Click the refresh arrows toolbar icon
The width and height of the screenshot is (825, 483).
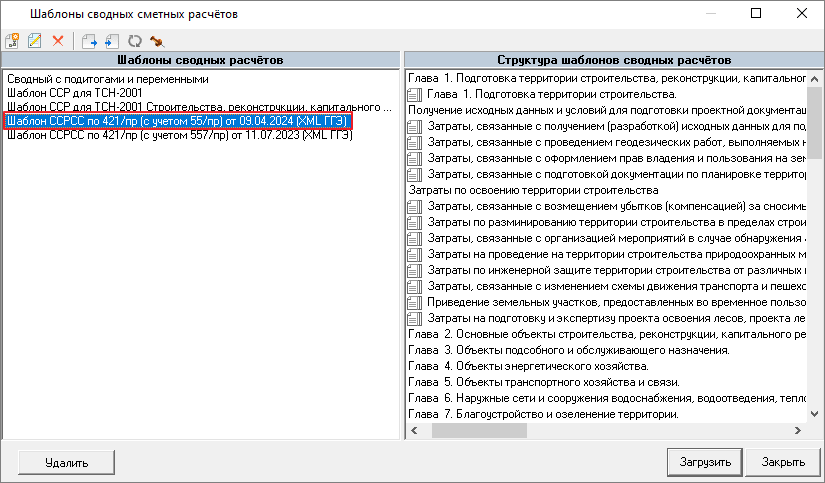(134, 41)
